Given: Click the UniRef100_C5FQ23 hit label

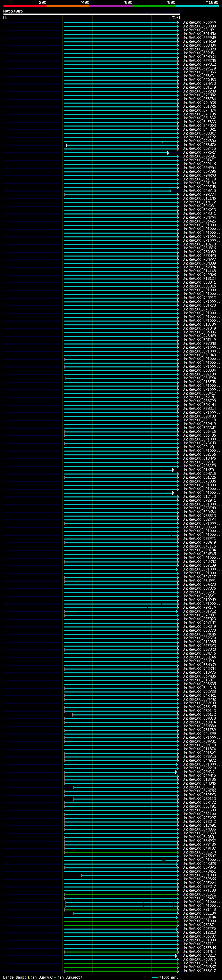Looking at the screenshot, I should [199, 619].
